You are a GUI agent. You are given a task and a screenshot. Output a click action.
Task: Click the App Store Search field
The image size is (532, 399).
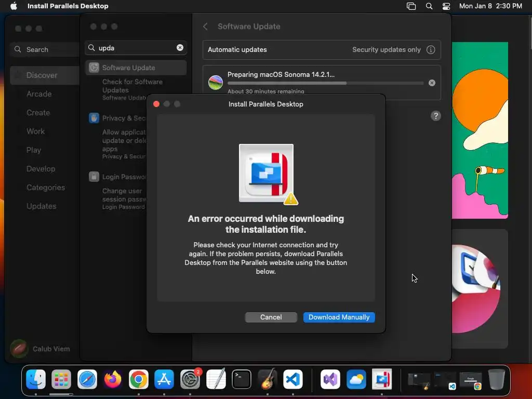point(45,49)
